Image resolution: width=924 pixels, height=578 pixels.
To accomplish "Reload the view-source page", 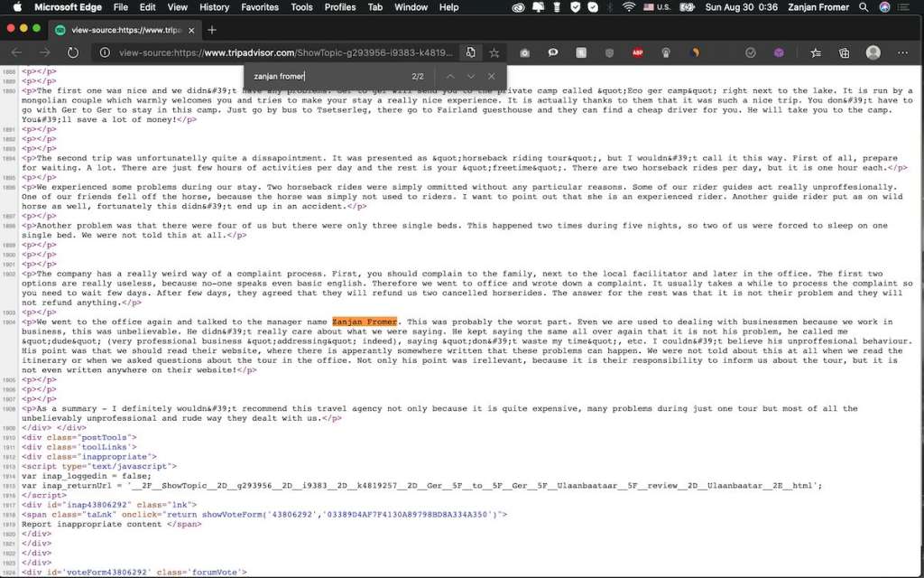I will coord(72,52).
